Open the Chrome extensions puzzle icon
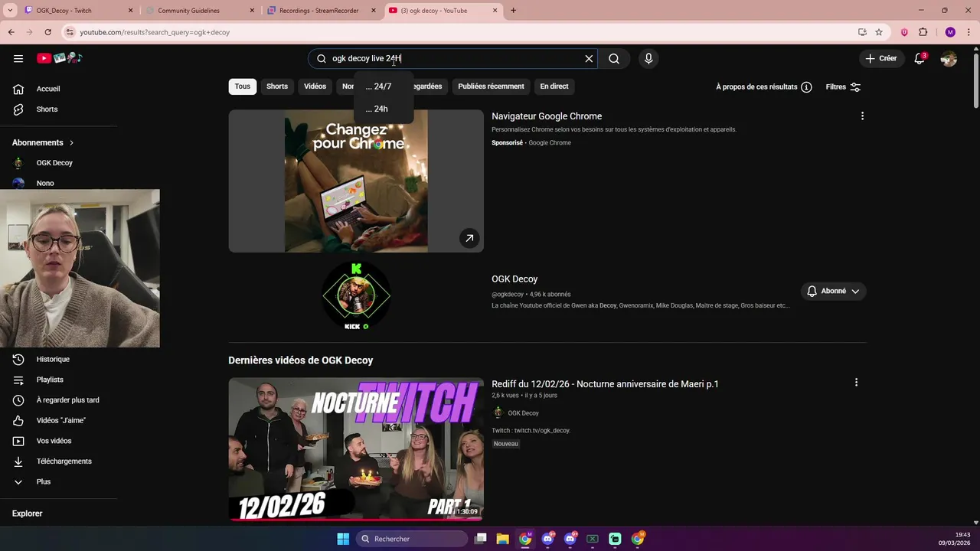Screen dimensions: 980x551 923,32
